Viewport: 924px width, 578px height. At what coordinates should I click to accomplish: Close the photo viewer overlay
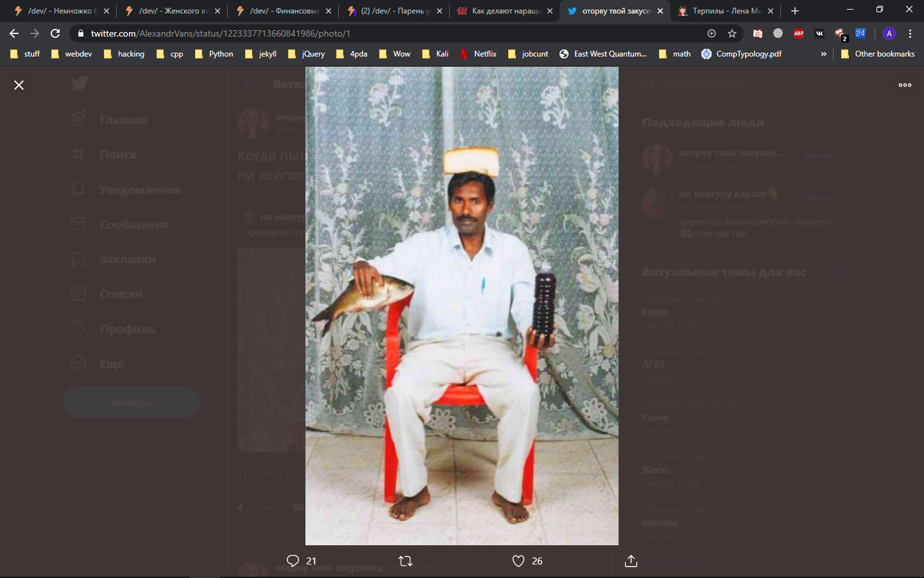(x=19, y=85)
